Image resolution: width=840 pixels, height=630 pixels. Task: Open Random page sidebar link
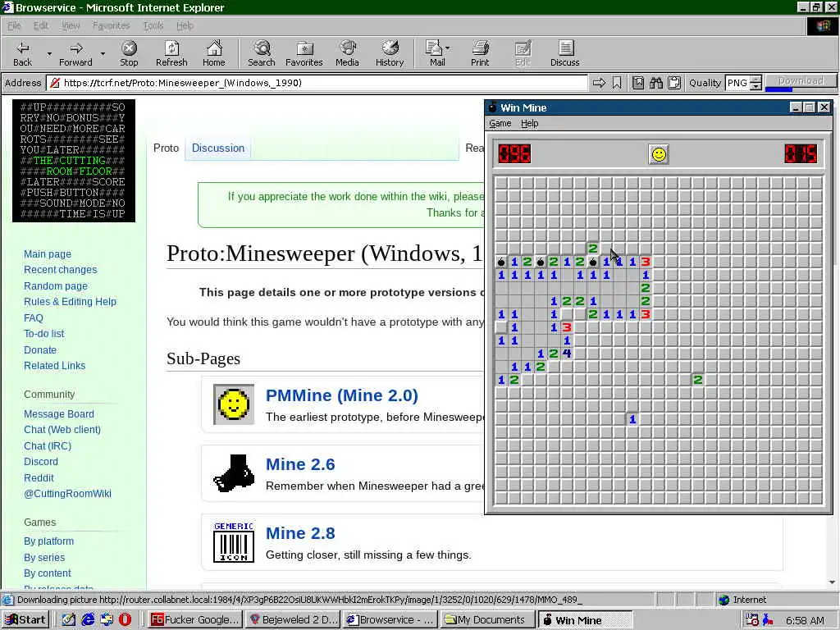(55, 285)
